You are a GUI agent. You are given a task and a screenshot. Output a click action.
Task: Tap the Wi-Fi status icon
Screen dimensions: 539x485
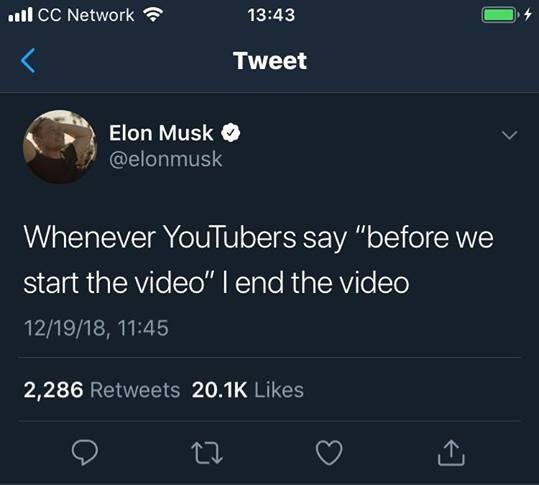[x=153, y=15]
